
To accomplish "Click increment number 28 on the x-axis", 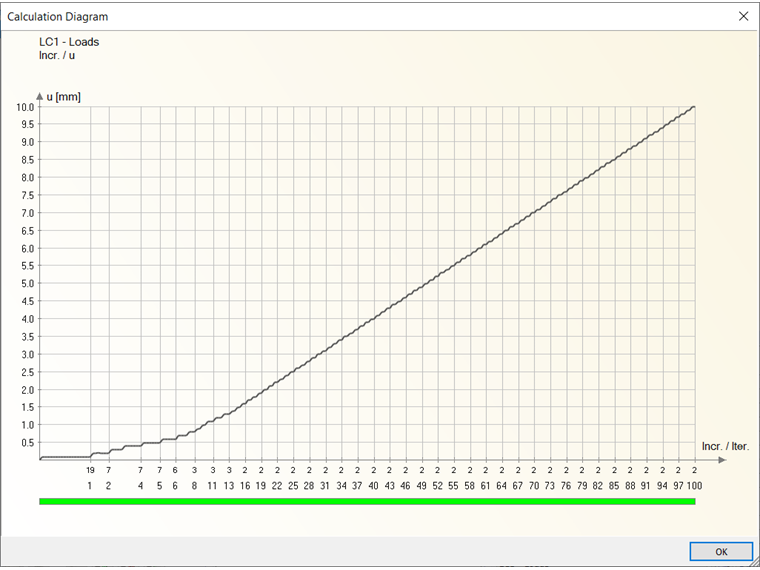I will pos(309,486).
